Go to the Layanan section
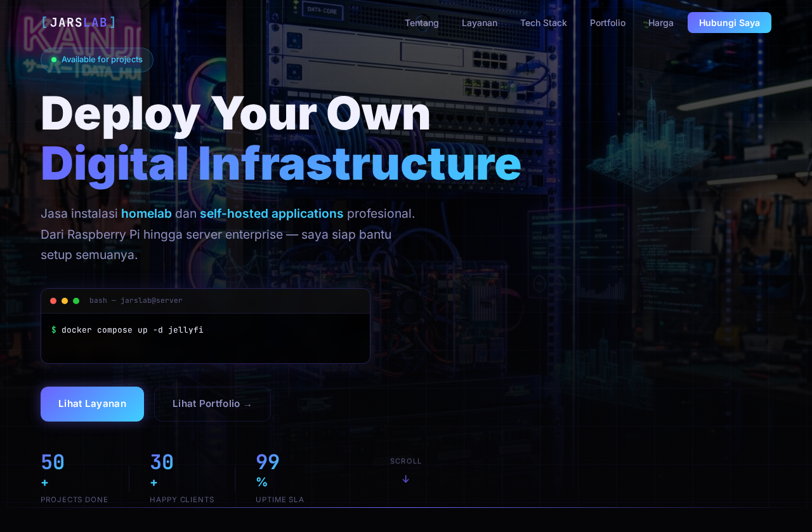Screen dimensions: 812x532 [480, 23]
